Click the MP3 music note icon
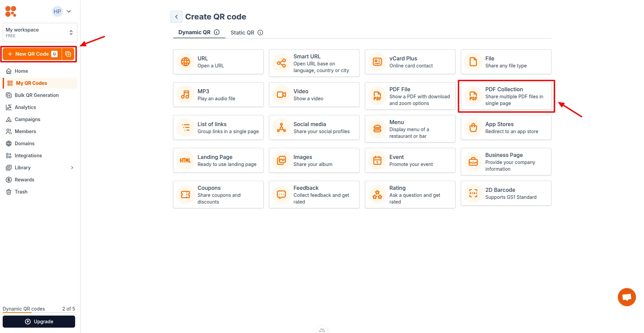 (x=185, y=95)
